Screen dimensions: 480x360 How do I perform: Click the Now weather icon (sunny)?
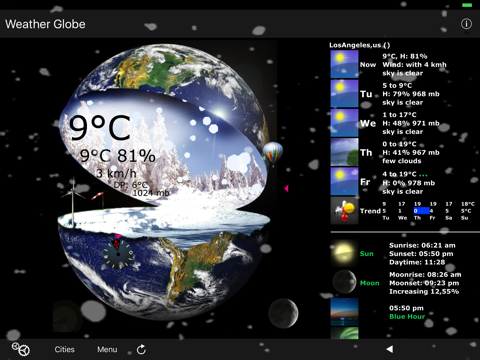click(x=344, y=64)
